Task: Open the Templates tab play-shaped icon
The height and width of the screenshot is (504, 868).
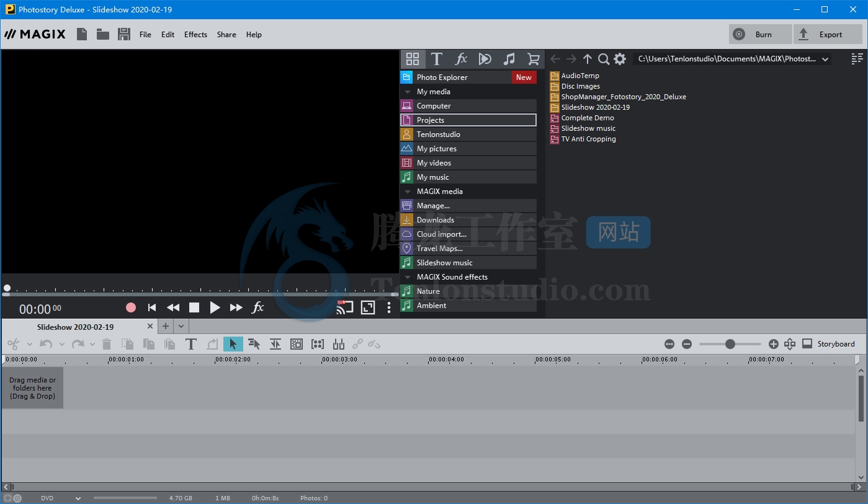Action: point(485,59)
